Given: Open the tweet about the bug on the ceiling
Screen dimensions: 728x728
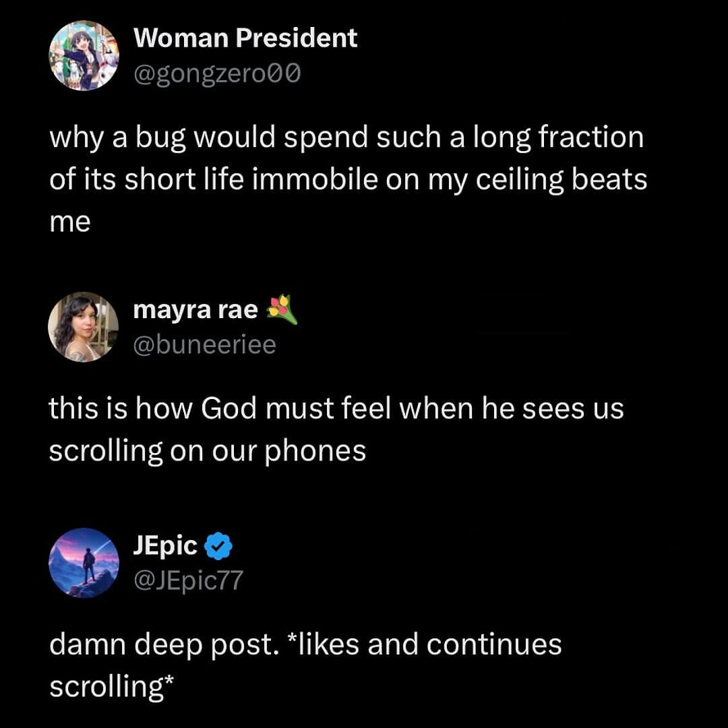Looking at the screenshot, I should click(x=347, y=179).
